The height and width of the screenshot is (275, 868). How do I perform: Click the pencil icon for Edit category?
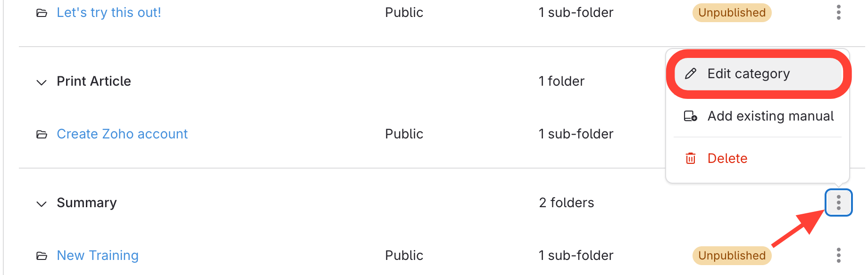point(691,74)
